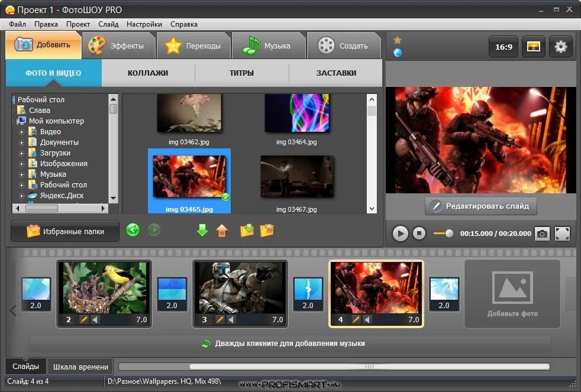This screenshot has width=581, height=392.
Task: Open the Настройки menu
Action: coord(144,24)
